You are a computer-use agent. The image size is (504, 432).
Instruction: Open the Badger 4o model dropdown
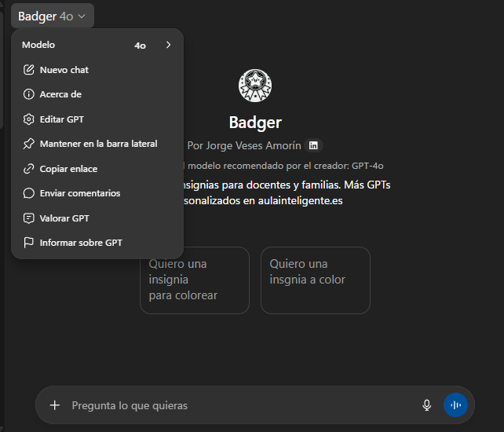tap(53, 16)
